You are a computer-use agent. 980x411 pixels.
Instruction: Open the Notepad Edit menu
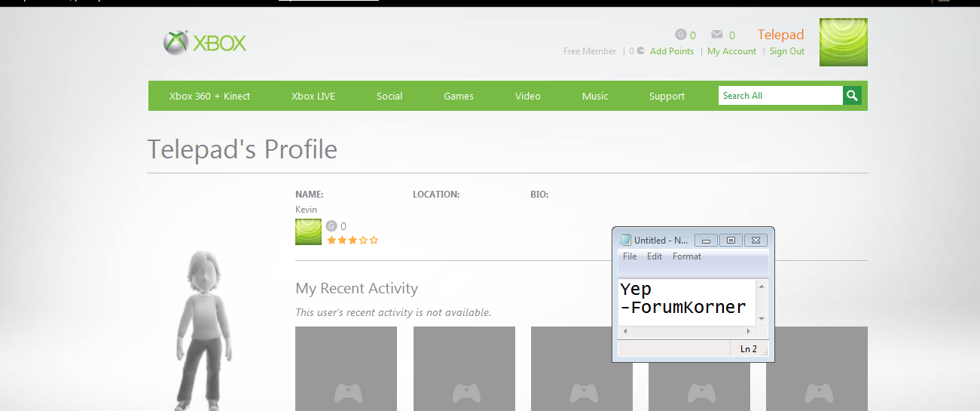[655, 256]
